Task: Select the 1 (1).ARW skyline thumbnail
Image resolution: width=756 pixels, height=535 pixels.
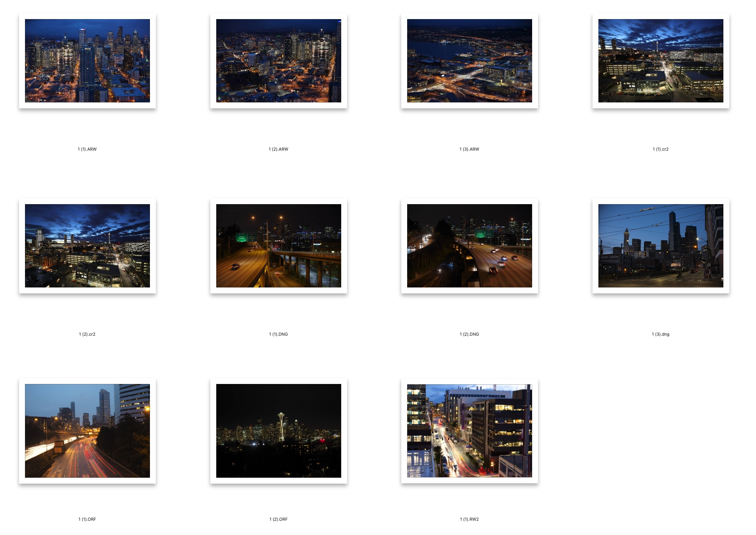Action: click(x=87, y=61)
